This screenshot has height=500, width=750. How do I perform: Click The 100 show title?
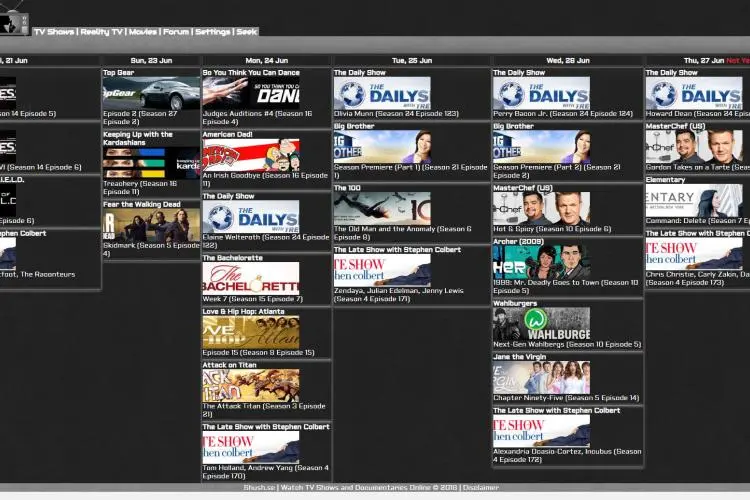click(347, 188)
